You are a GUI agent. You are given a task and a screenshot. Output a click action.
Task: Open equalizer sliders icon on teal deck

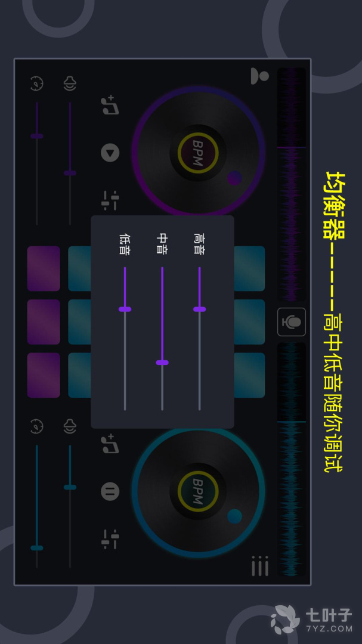pos(110,539)
